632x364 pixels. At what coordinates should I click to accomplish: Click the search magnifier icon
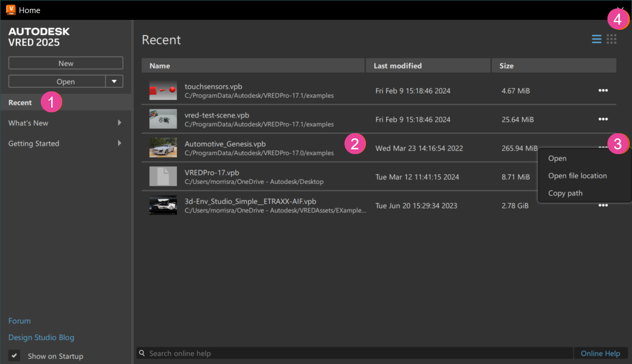click(x=142, y=354)
